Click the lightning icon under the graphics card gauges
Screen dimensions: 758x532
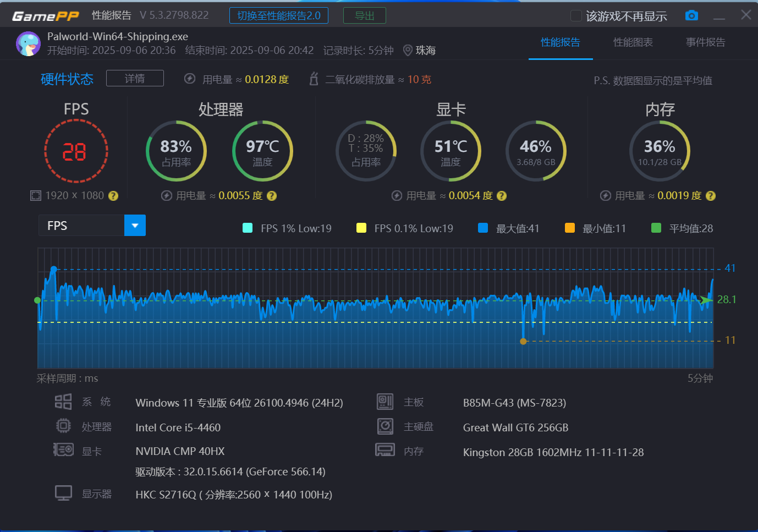tap(397, 195)
